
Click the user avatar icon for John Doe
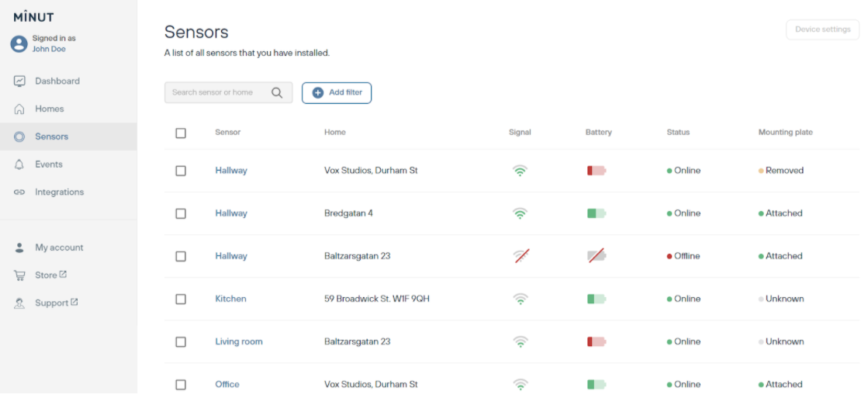(19, 43)
